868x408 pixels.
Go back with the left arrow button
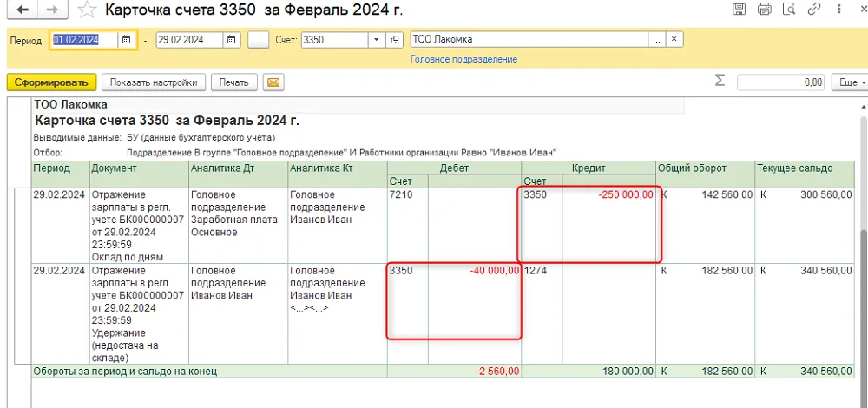click(23, 10)
